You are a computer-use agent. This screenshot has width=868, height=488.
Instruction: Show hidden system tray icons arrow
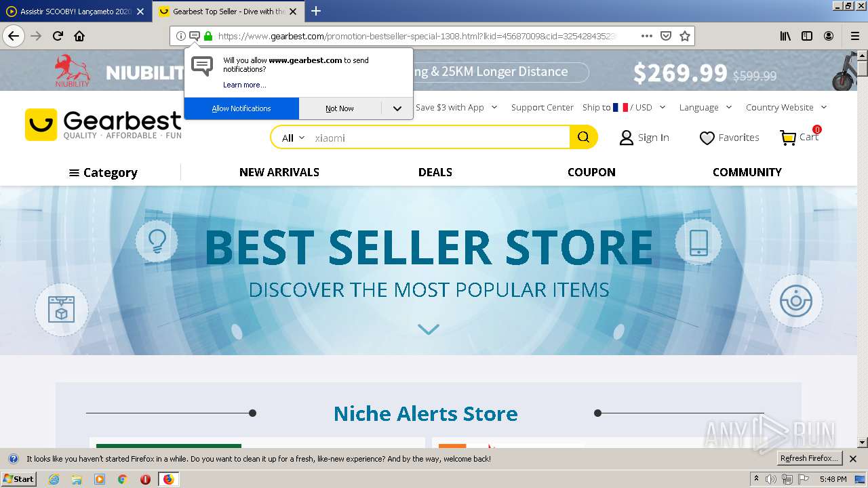pyautogui.click(x=756, y=479)
